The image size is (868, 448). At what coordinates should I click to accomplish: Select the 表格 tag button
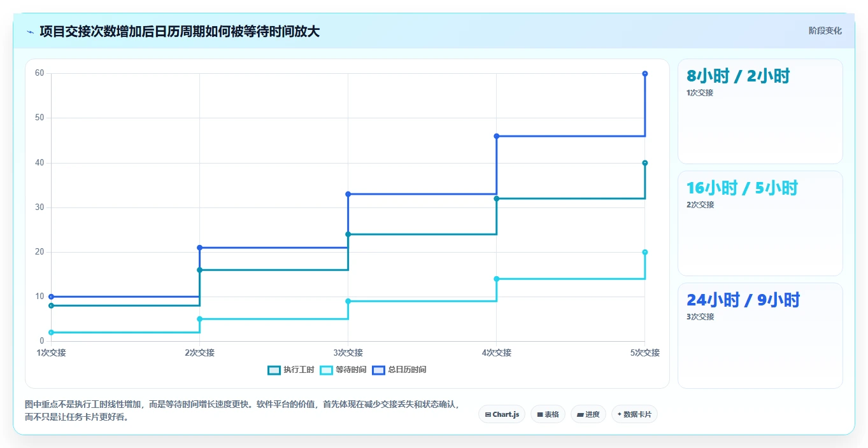548,414
